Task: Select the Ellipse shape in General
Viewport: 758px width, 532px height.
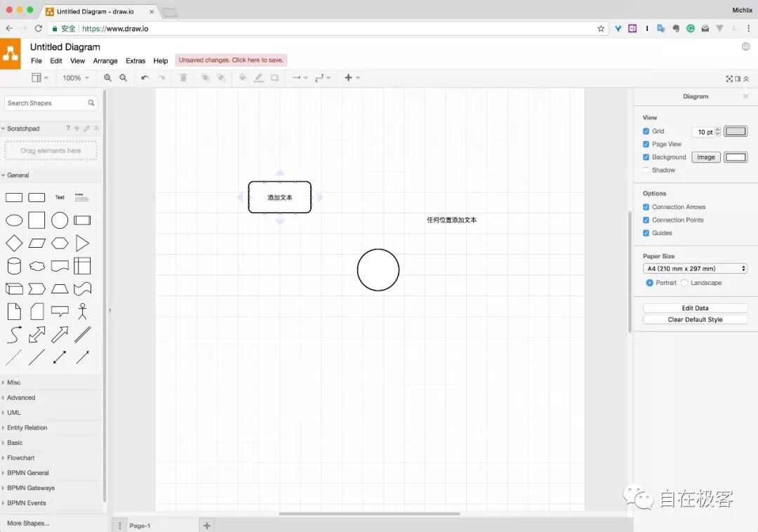Action: 14,220
